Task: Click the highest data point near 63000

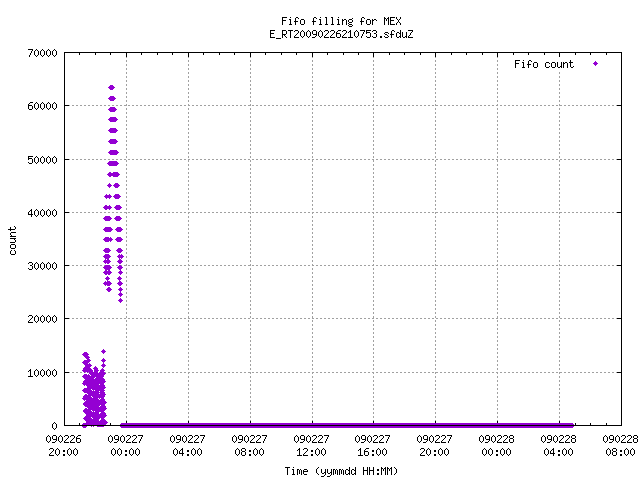Action: (x=111, y=88)
